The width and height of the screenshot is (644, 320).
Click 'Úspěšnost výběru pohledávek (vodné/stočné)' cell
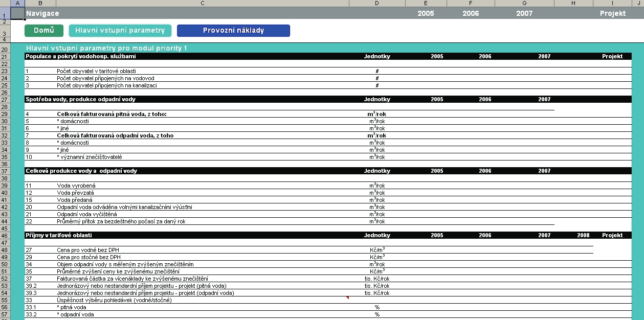[114, 300]
